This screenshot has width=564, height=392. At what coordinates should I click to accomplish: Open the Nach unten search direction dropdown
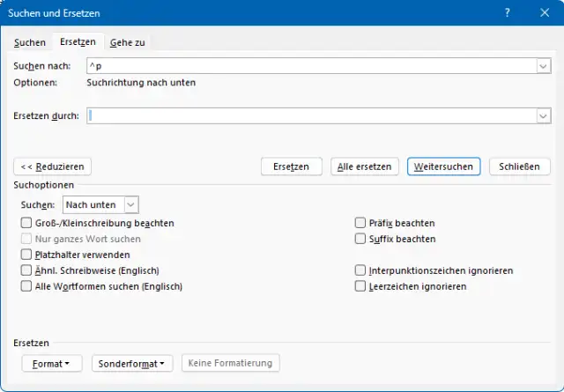pyautogui.click(x=131, y=204)
